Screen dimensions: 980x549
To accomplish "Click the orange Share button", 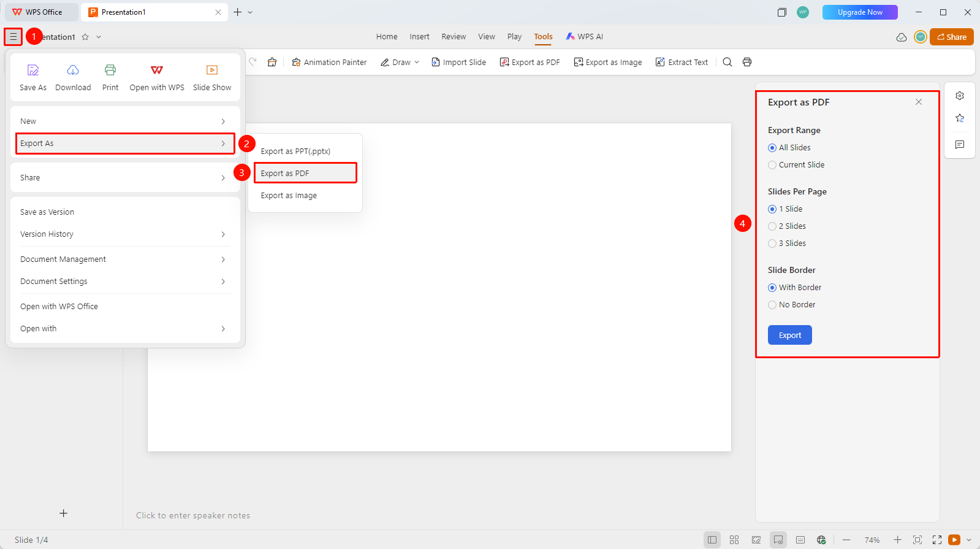I will [952, 37].
